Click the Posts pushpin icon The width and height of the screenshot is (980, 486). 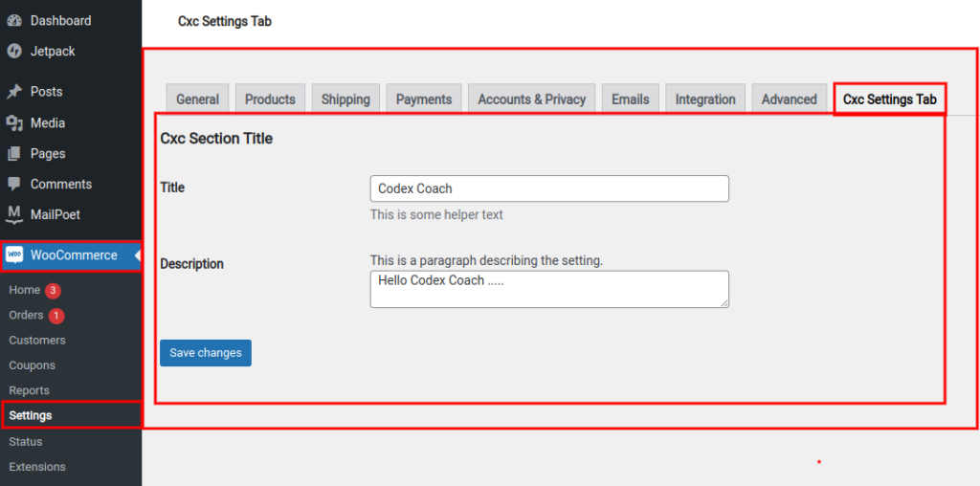[x=14, y=92]
